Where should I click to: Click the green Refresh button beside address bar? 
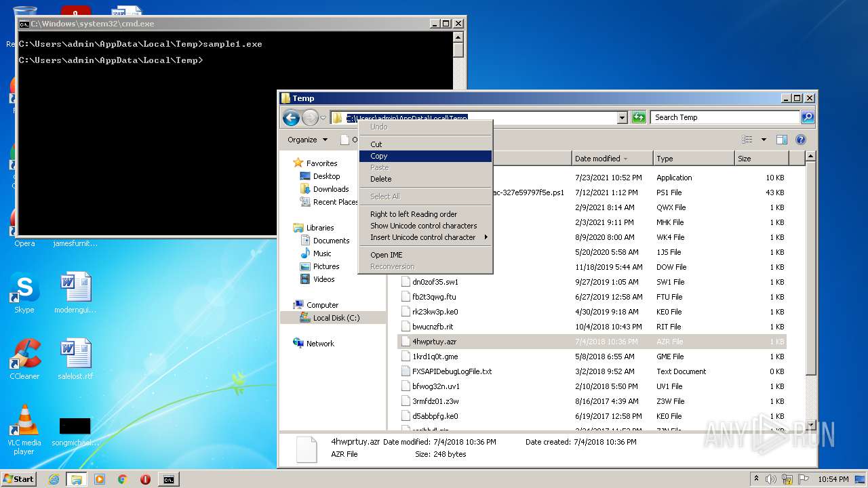tap(639, 117)
